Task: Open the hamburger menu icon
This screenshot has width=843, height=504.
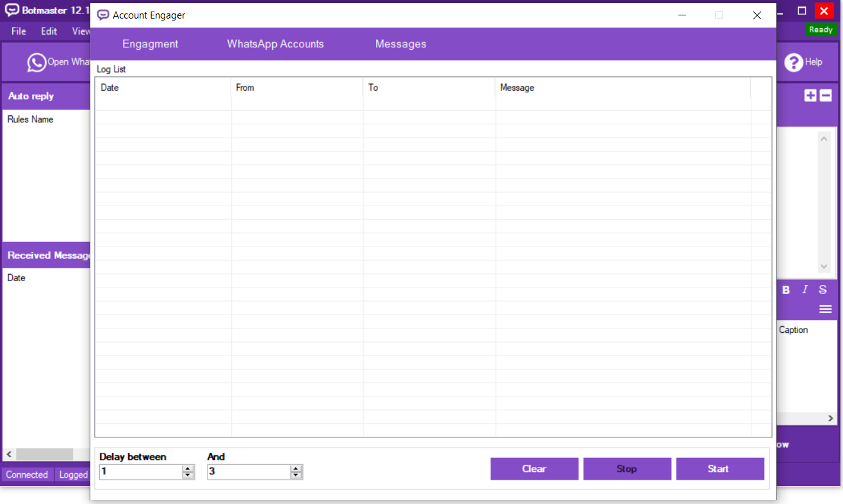Action: [825, 309]
